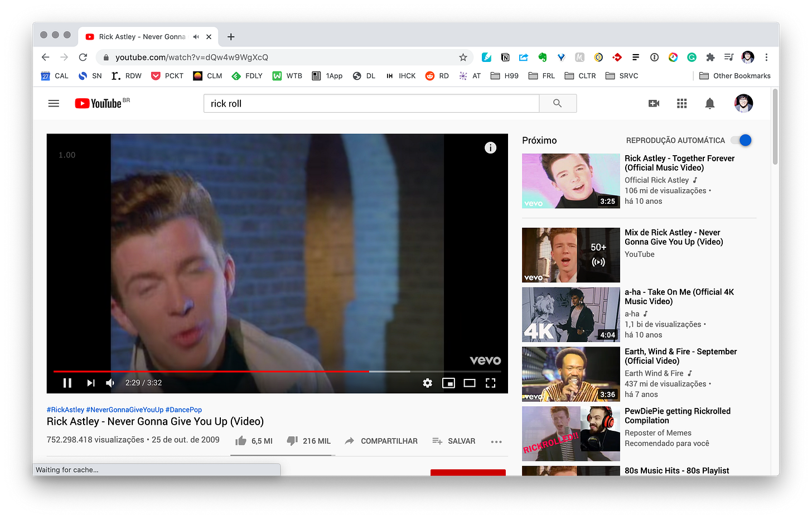Open Mix de Rick Astley playlist thumbnail
The height and width of the screenshot is (519, 812).
click(571, 255)
